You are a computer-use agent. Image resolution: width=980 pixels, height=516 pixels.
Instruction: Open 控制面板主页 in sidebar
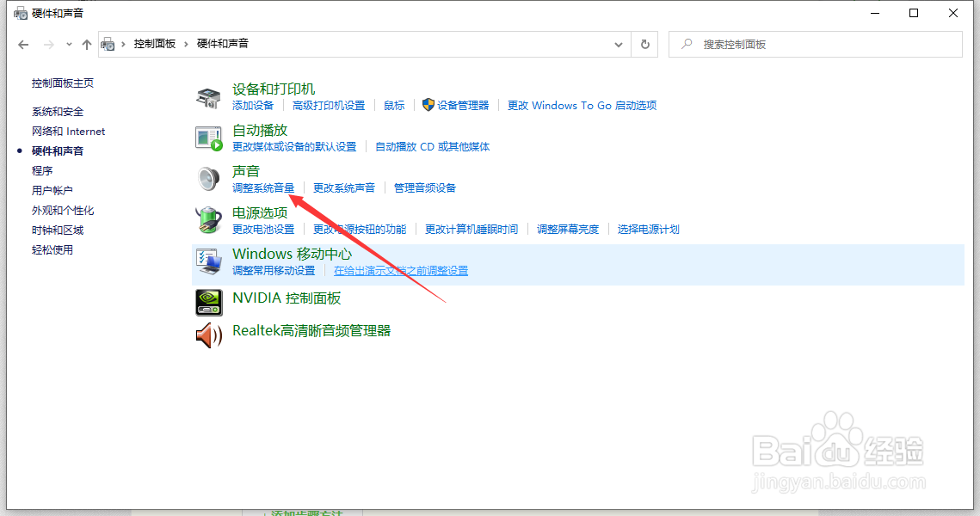[63, 83]
